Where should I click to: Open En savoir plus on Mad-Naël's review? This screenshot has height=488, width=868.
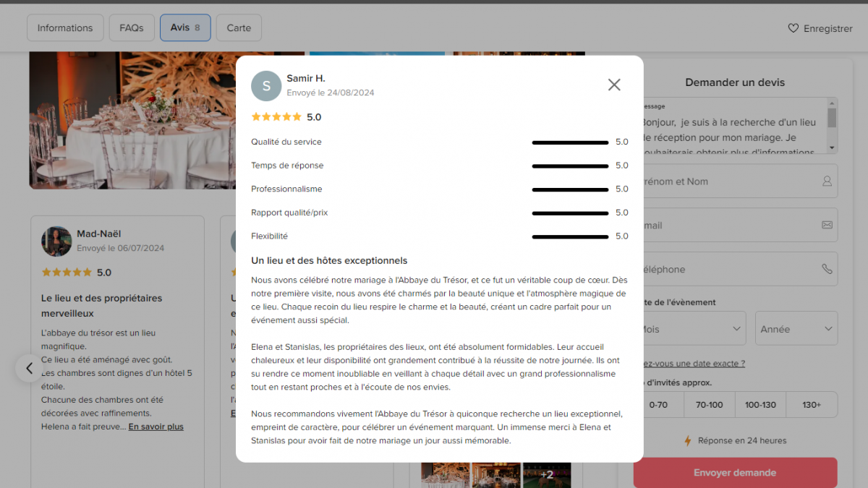point(156,427)
